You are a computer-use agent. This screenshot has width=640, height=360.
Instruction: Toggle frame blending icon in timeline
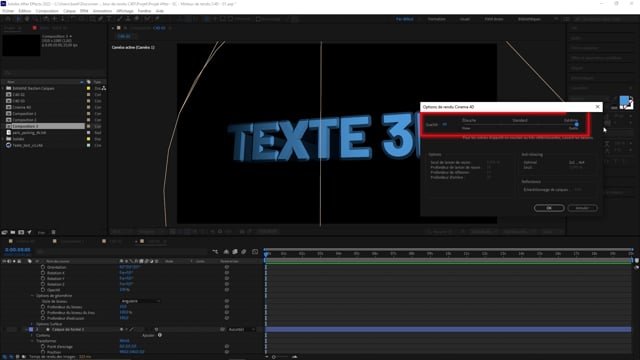tap(235, 252)
